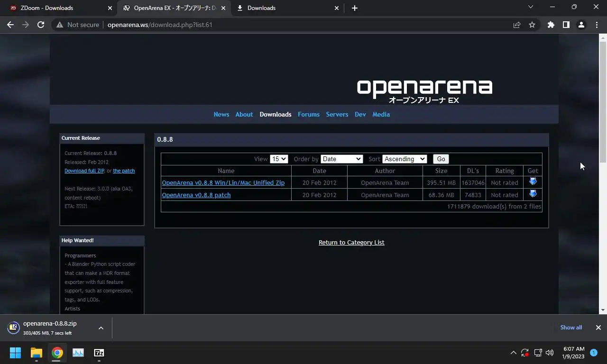Click the Get icon for v0.8.8 patch
Image resolution: width=607 pixels, height=364 pixels.
tap(533, 194)
